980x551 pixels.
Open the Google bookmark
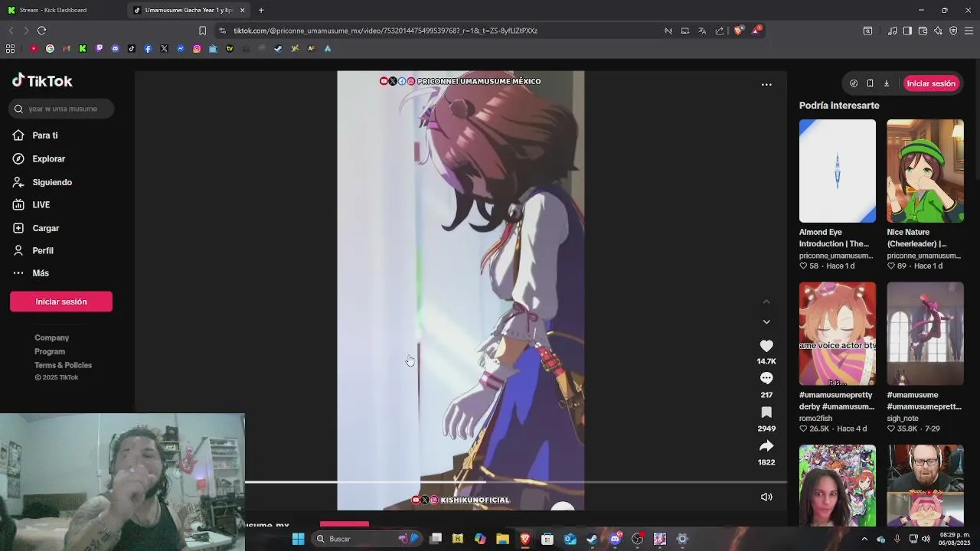[x=50, y=48]
